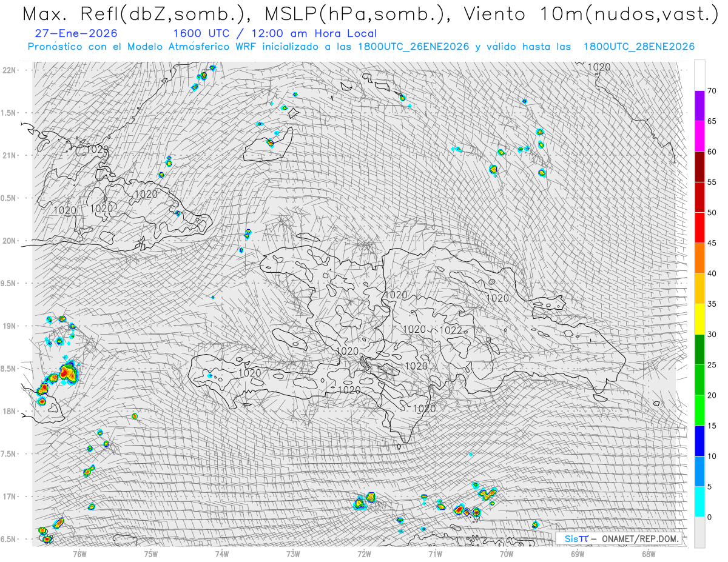The width and height of the screenshot is (728, 562).
Task: Click the '69W' longitude label
Action: tap(577, 554)
